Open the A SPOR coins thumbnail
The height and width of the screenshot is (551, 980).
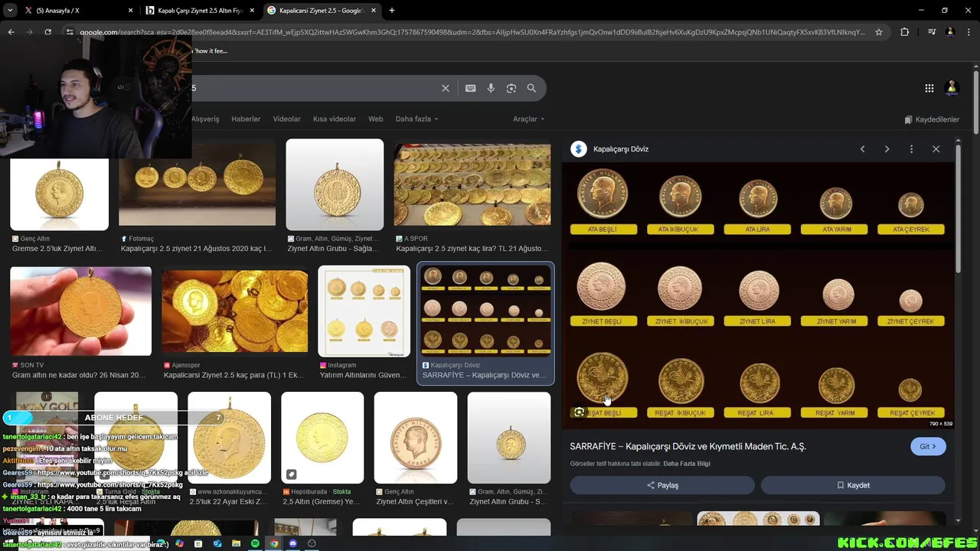click(472, 184)
